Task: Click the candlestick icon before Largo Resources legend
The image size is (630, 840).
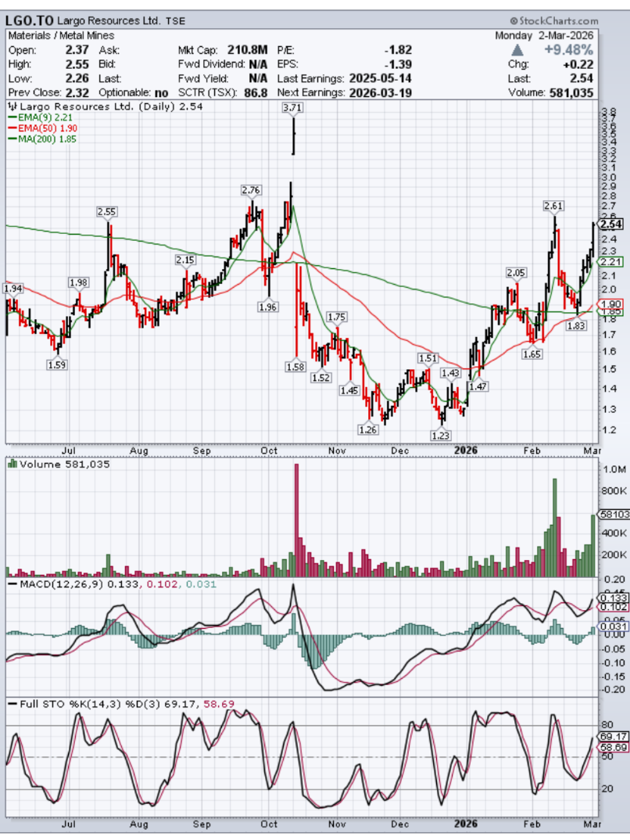Action: pos(13,106)
